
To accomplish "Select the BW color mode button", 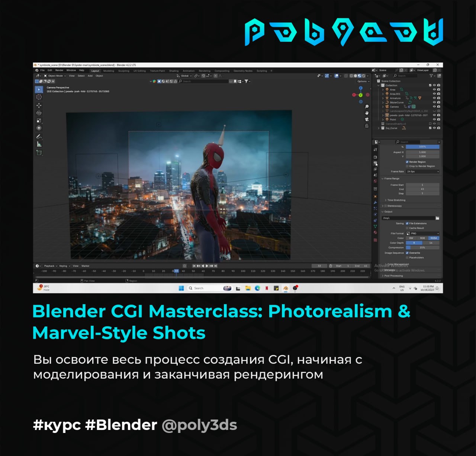I will [x=411, y=238].
